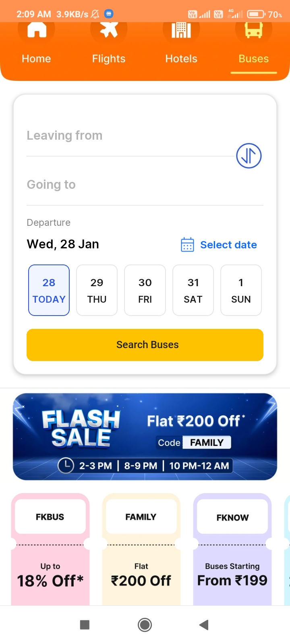Pick 1 SUN as departure date
This screenshot has height=644, width=290.
[241, 290]
